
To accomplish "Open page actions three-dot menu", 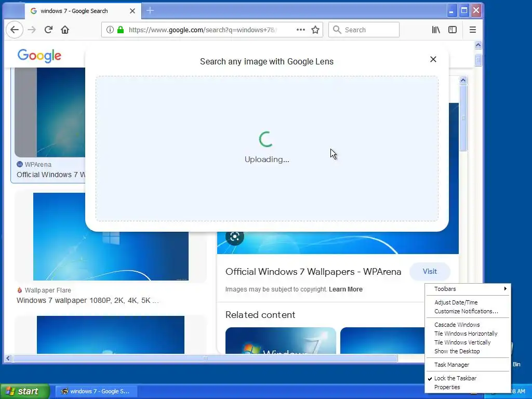I will point(300,30).
